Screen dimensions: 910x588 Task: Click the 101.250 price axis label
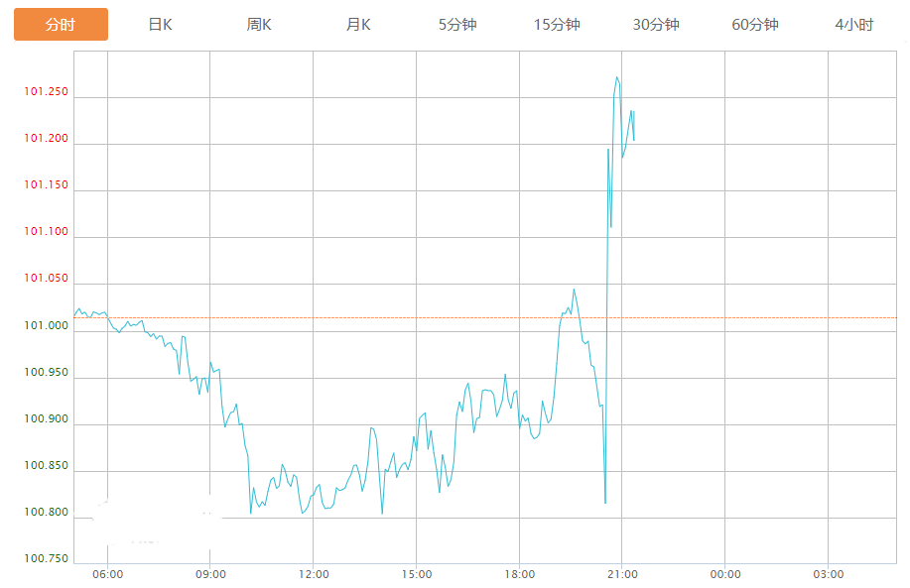(47, 93)
